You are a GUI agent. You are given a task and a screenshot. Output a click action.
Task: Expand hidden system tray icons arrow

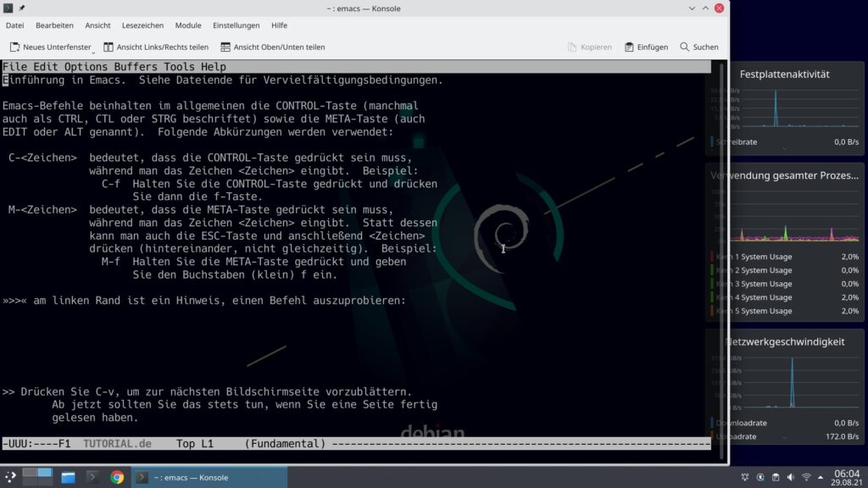coord(821,477)
